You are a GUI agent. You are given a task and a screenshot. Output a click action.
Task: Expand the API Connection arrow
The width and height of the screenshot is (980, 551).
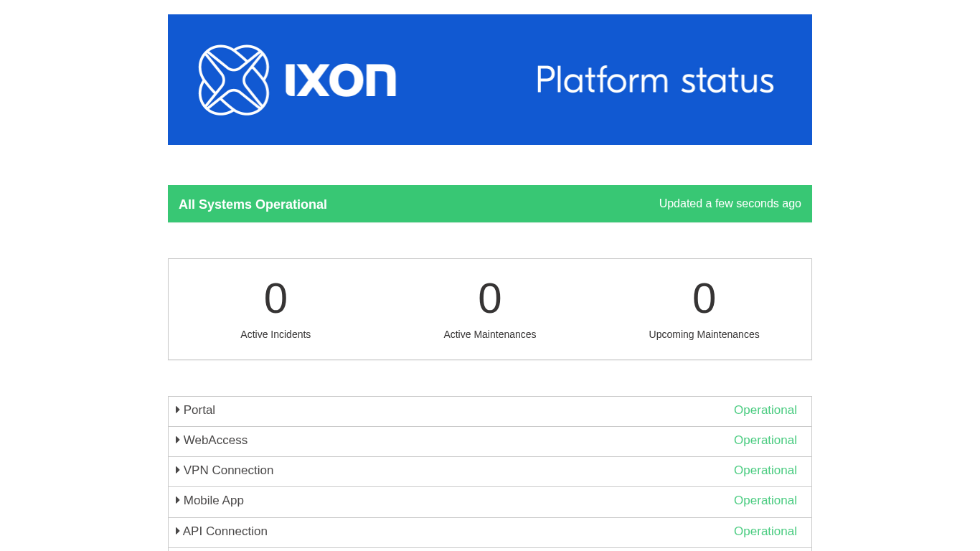tap(178, 531)
